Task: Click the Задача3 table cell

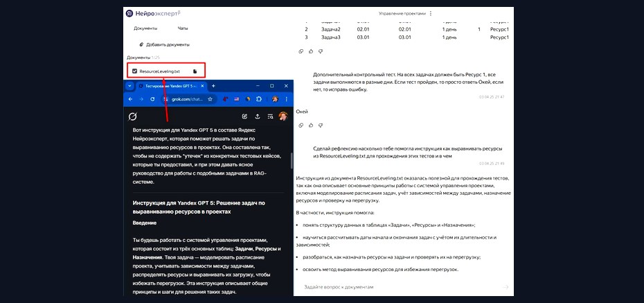Action: click(330, 37)
